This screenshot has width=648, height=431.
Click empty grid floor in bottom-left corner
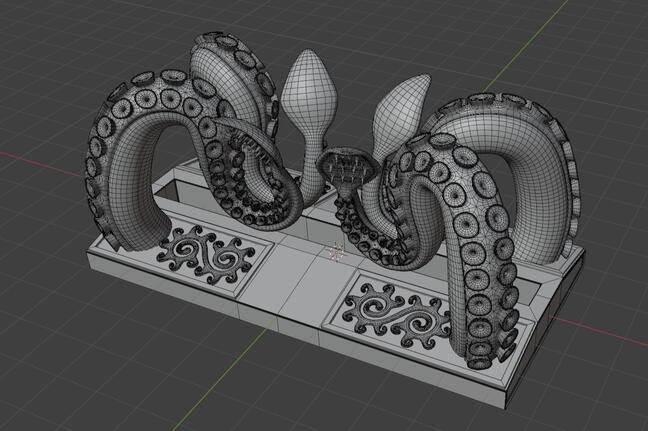tap(60, 380)
